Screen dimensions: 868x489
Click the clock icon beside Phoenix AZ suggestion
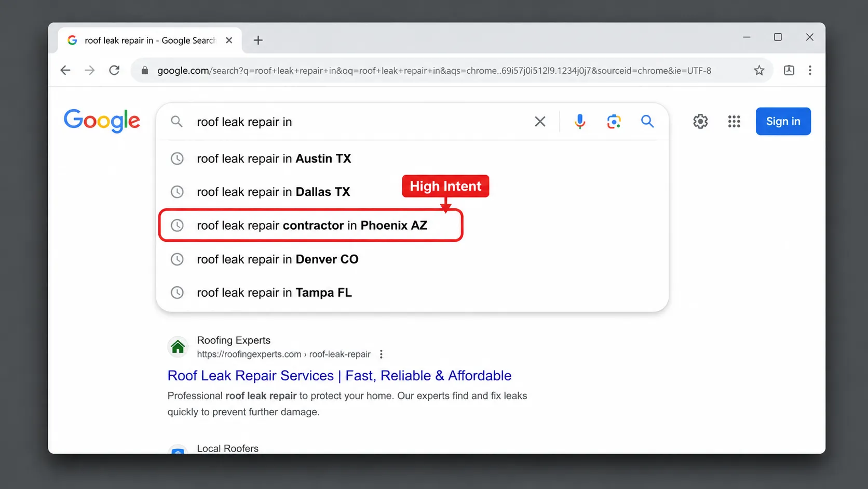[x=178, y=226]
